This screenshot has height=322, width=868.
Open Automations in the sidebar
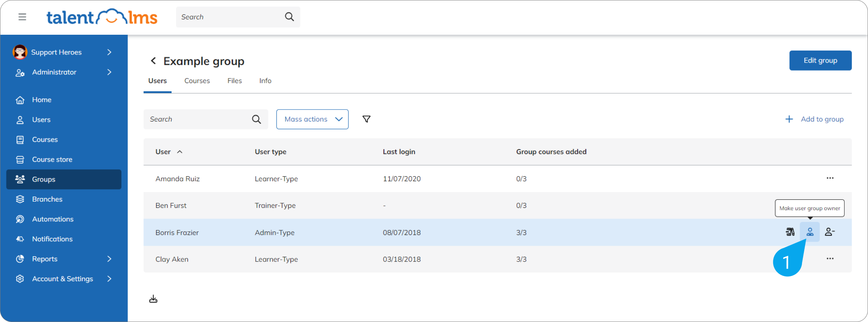click(x=64, y=219)
